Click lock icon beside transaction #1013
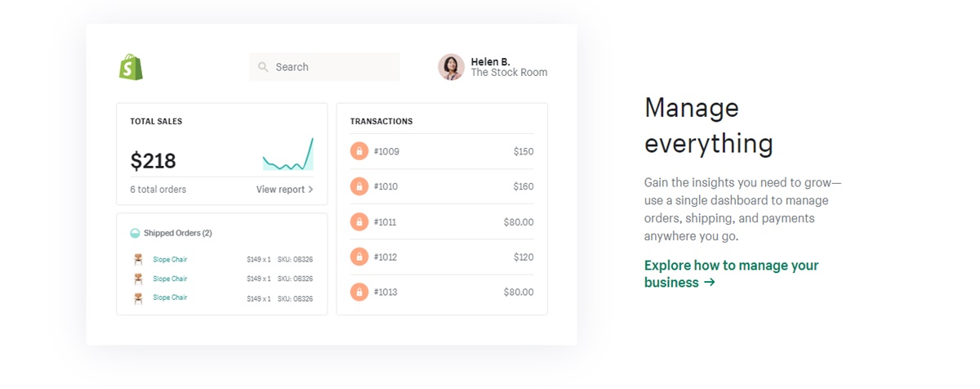The image size is (980, 389). click(x=359, y=292)
